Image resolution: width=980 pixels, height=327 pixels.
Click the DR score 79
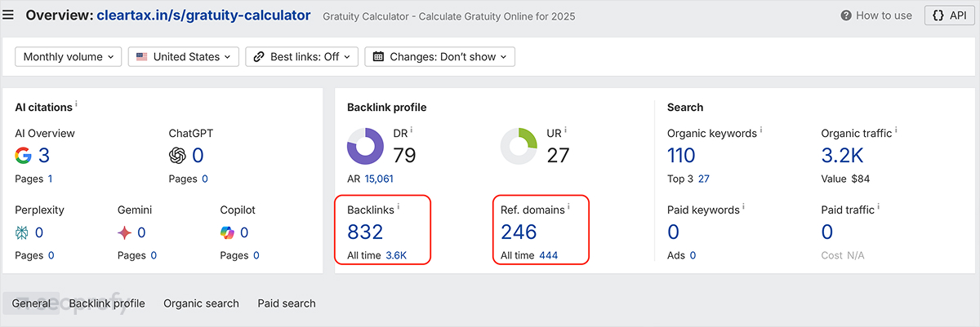click(404, 155)
